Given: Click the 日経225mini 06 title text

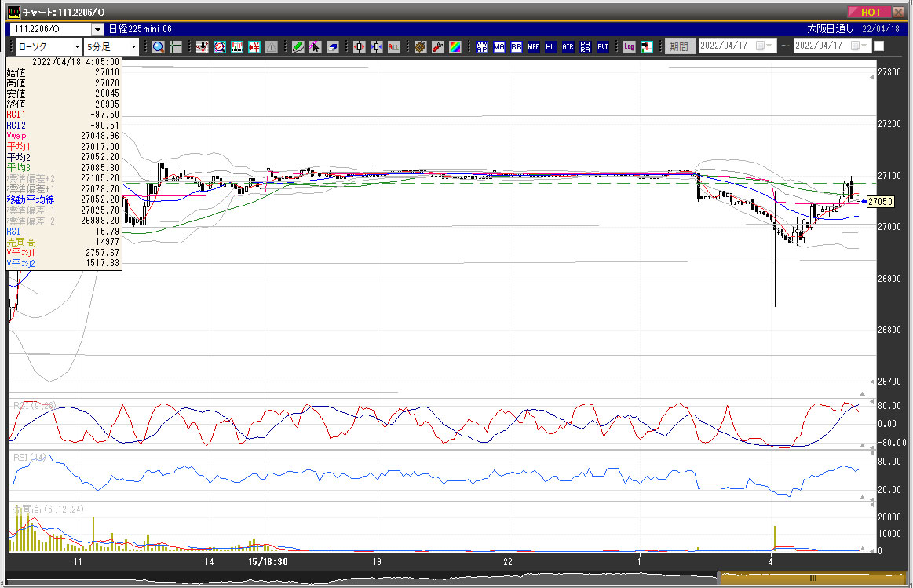Looking at the screenshot, I should pyautogui.click(x=141, y=29).
